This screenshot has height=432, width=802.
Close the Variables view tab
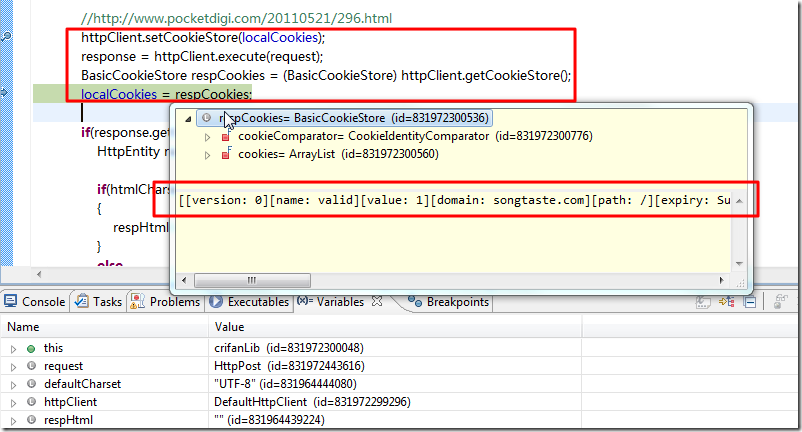[377, 301]
